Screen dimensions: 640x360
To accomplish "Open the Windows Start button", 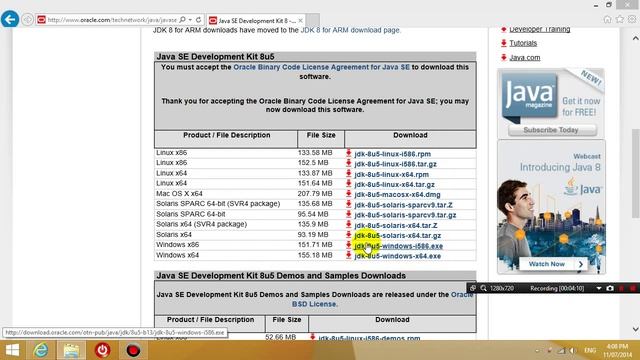I will [12, 350].
